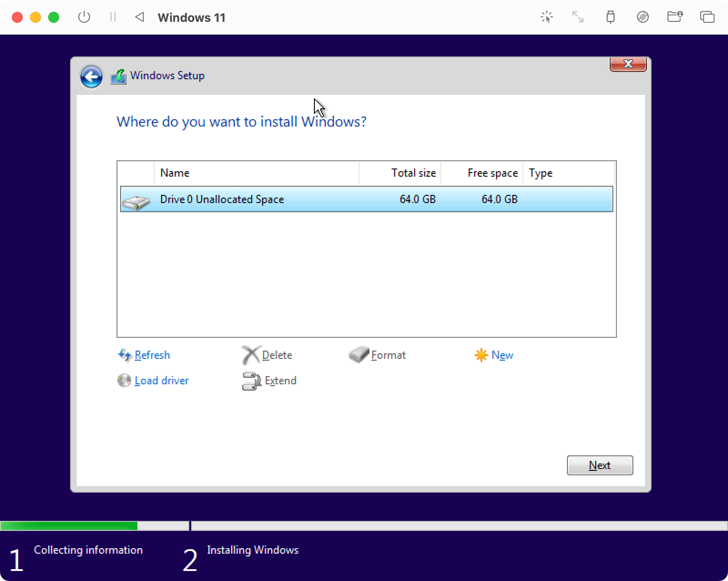Click the USB devices icon in toolbar
Screen dimensions: 728x581
click(610, 17)
